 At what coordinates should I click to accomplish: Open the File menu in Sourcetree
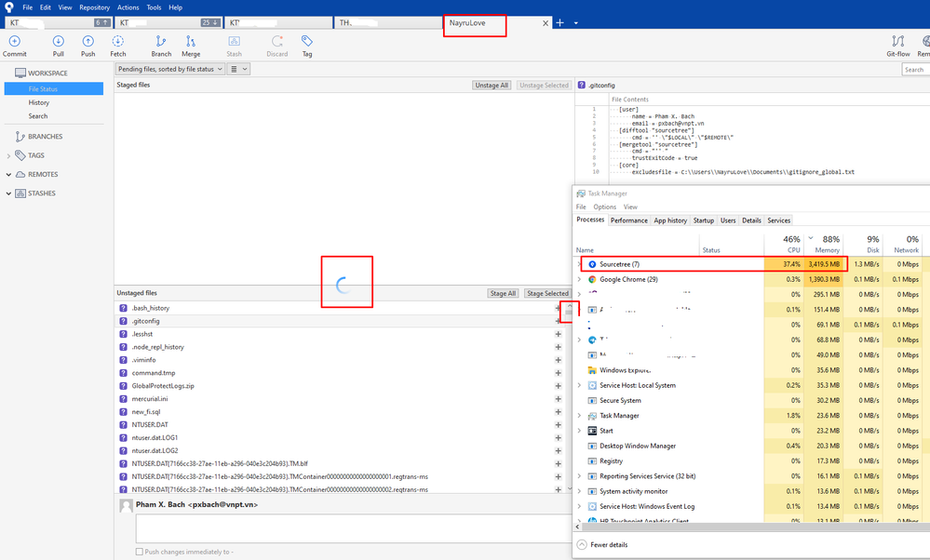[x=27, y=7]
